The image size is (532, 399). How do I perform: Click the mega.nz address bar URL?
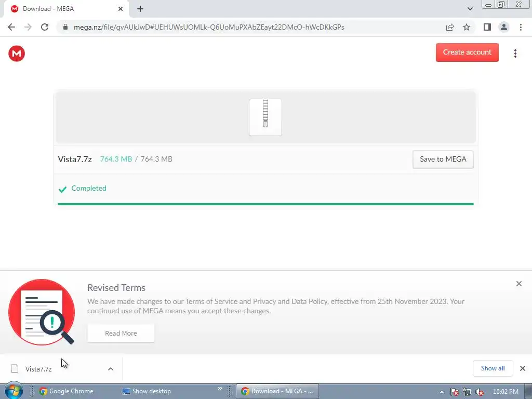[x=209, y=27]
